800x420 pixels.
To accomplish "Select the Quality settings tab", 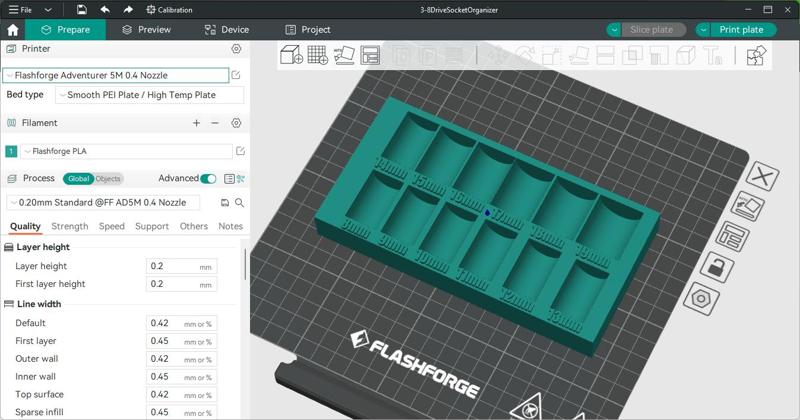I will (25, 226).
